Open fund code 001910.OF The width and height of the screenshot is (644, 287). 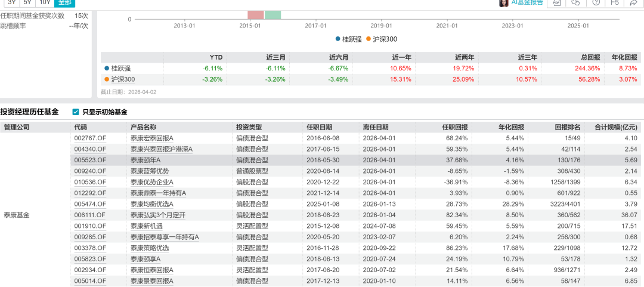(x=90, y=226)
